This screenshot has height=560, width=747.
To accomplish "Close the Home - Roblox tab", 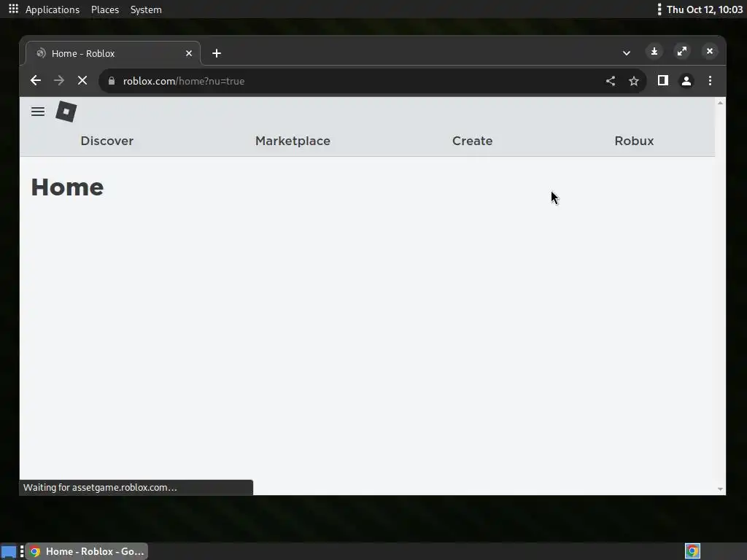I will coord(189,53).
